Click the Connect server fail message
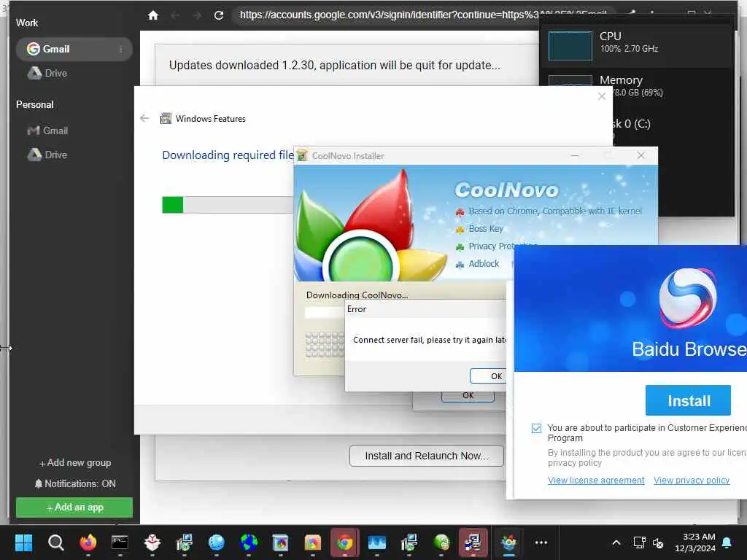This screenshot has height=560, width=747. click(429, 340)
